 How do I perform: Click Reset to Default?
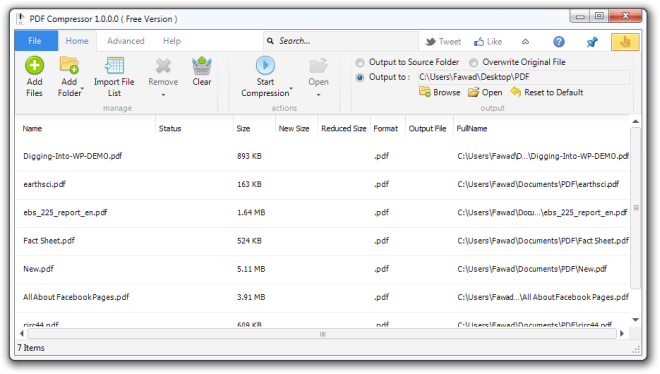[547, 92]
